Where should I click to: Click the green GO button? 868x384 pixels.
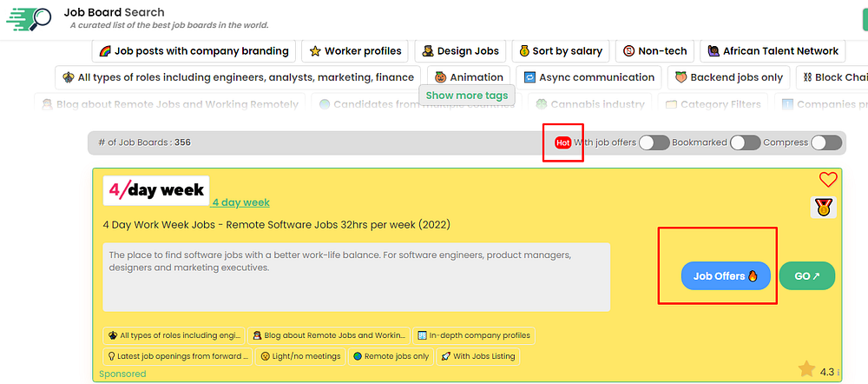click(806, 276)
